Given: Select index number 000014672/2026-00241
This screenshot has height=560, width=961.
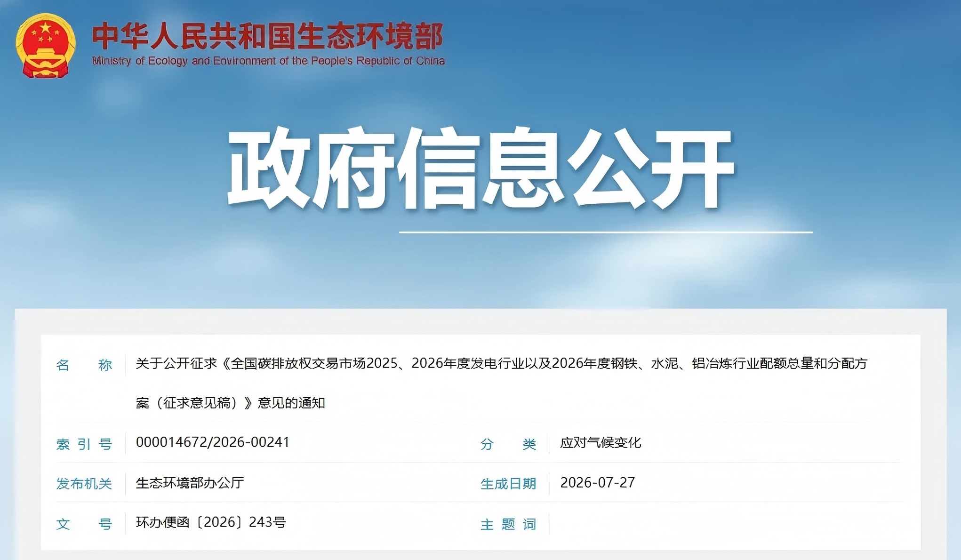Looking at the screenshot, I should [x=213, y=442].
